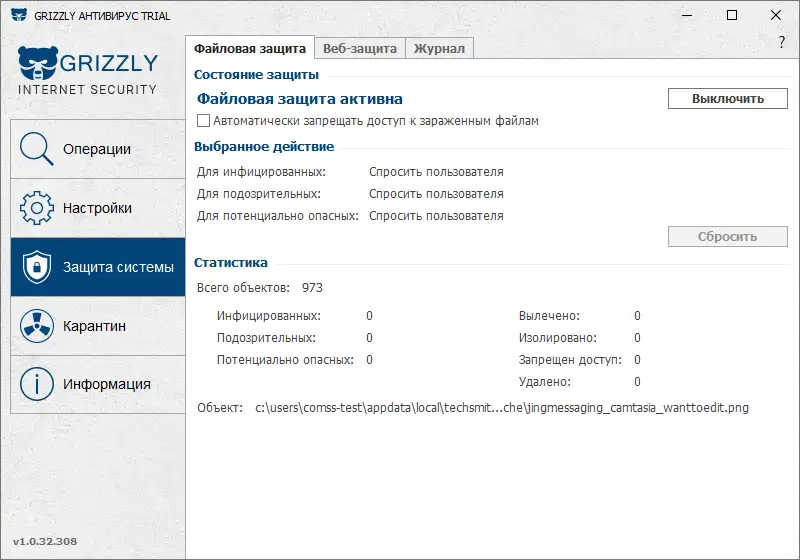Open help via the question mark
Viewport: 800px width, 560px height.
781,42
